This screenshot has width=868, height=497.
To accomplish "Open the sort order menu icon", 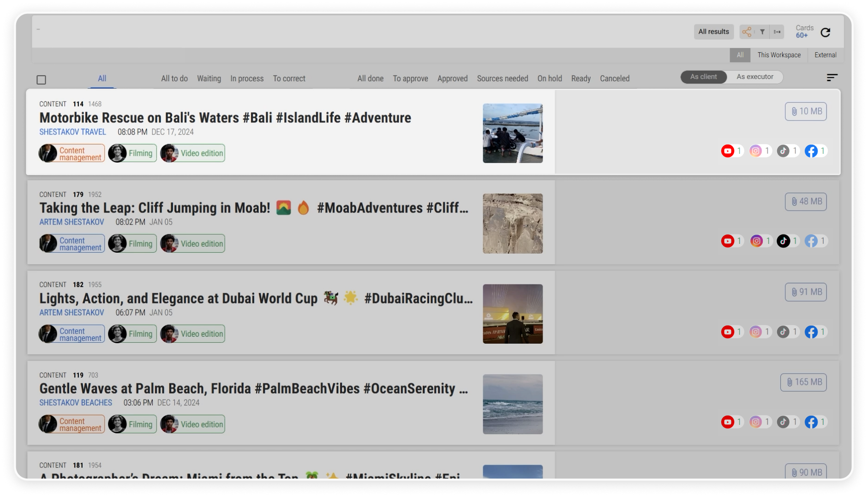I will pos(832,78).
